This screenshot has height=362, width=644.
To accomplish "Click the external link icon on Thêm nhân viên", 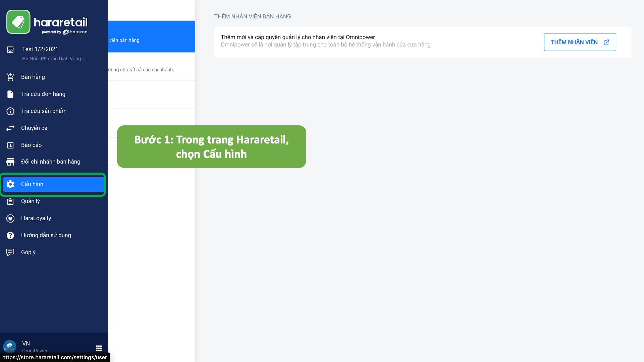I will (606, 42).
